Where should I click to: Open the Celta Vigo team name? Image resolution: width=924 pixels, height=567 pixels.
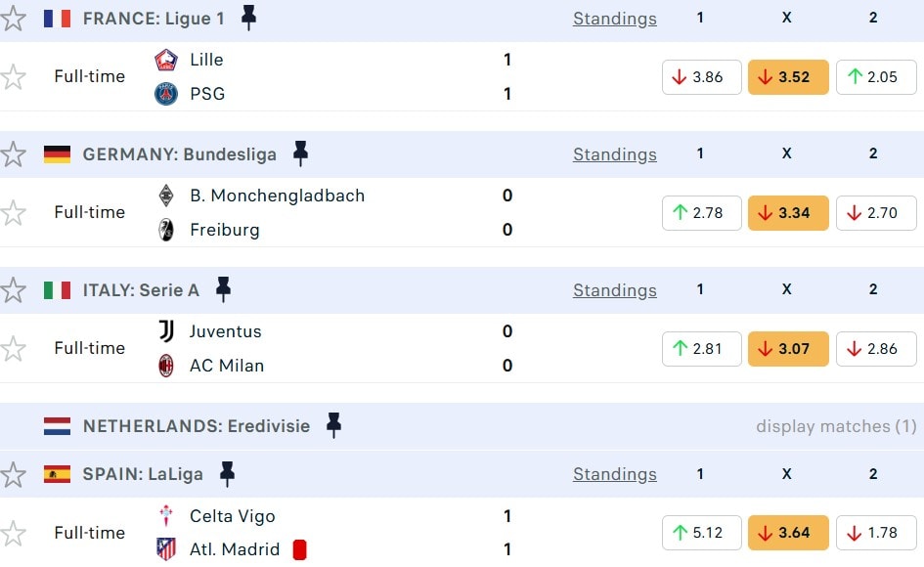pos(233,516)
